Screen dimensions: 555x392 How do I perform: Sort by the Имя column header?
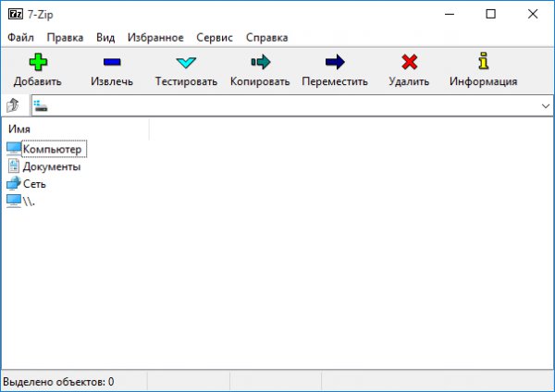tap(76, 129)
